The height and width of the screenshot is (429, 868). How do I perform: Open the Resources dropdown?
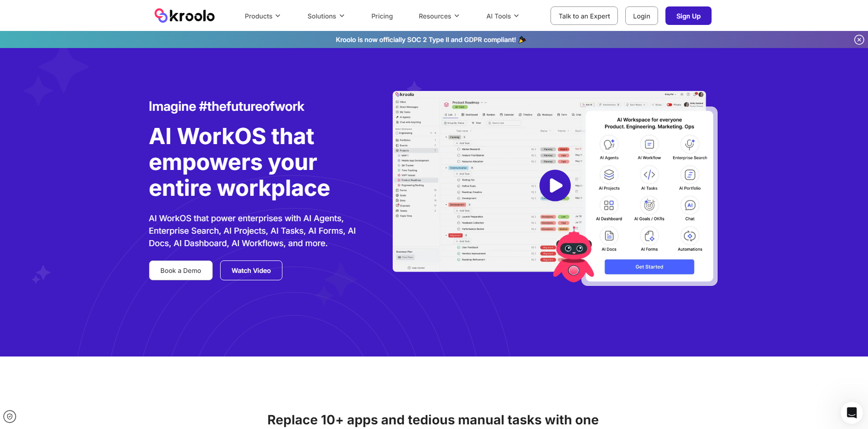point(439,16)
